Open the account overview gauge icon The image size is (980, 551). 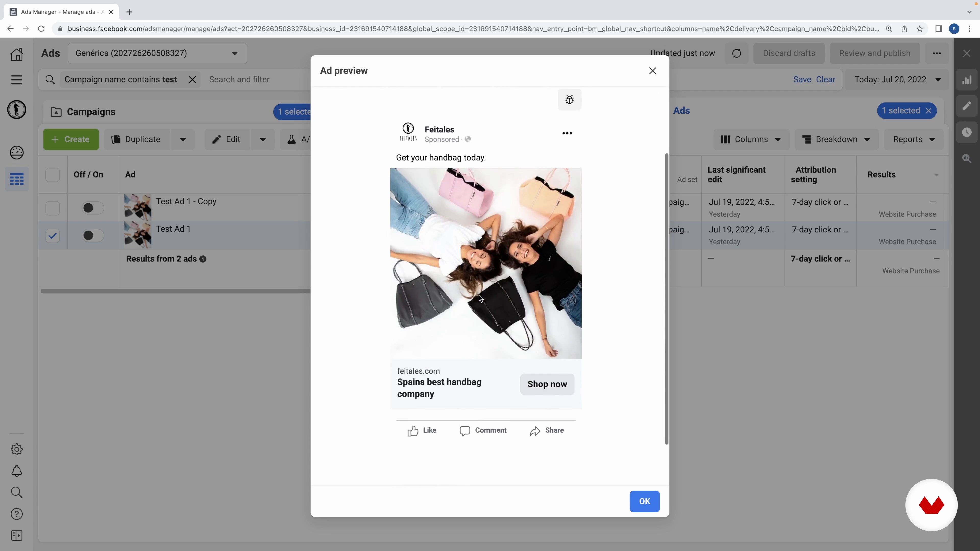17,153
